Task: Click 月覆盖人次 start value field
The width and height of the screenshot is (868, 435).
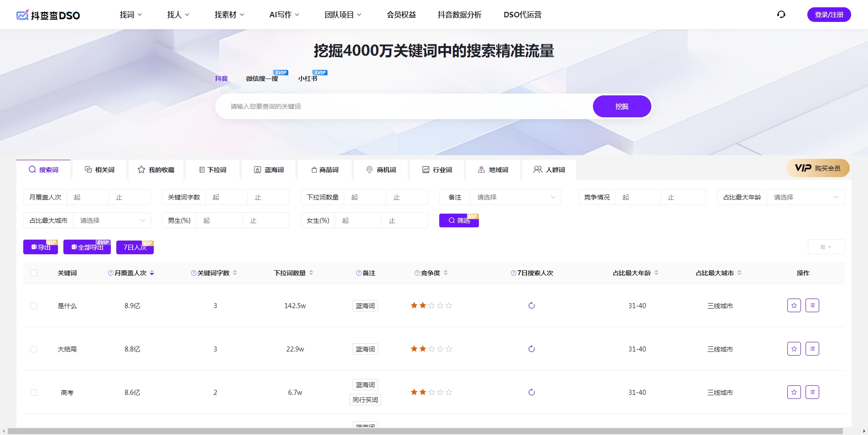Action: (x=88, y=197)
